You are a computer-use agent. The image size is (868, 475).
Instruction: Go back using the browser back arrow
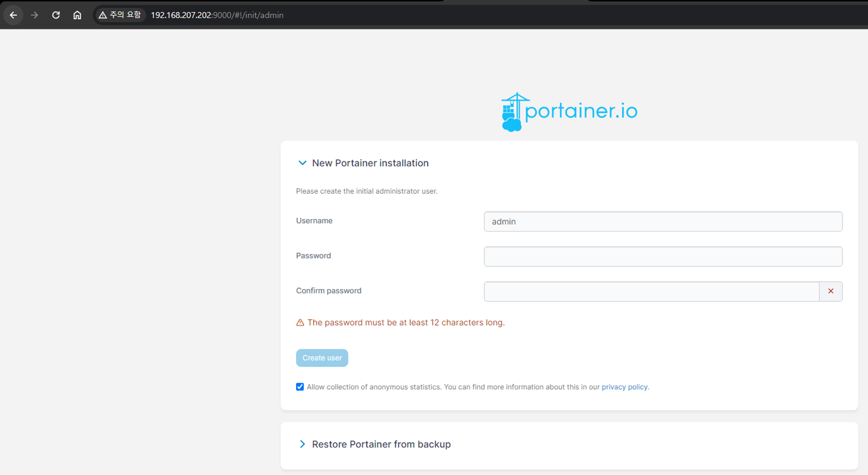point(13,15)
